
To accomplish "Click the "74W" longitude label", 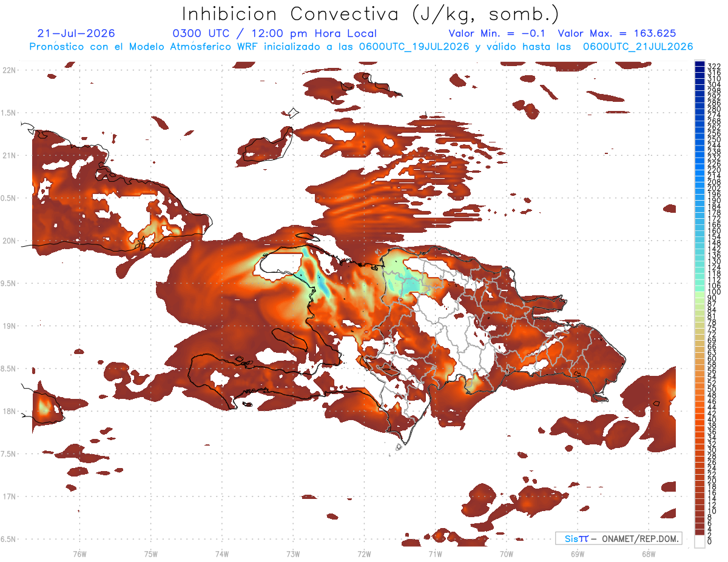I will click(x=222, y=554).
